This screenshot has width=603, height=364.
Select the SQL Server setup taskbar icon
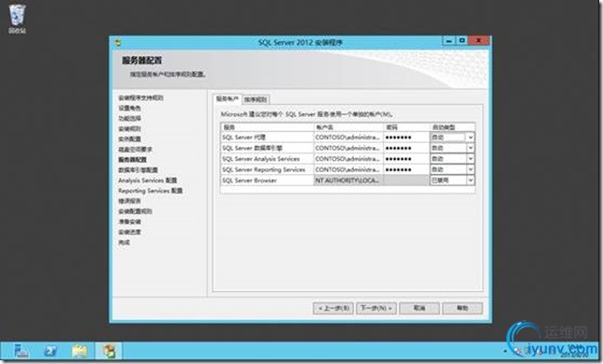pyautogui.click(x=109, y=351)
